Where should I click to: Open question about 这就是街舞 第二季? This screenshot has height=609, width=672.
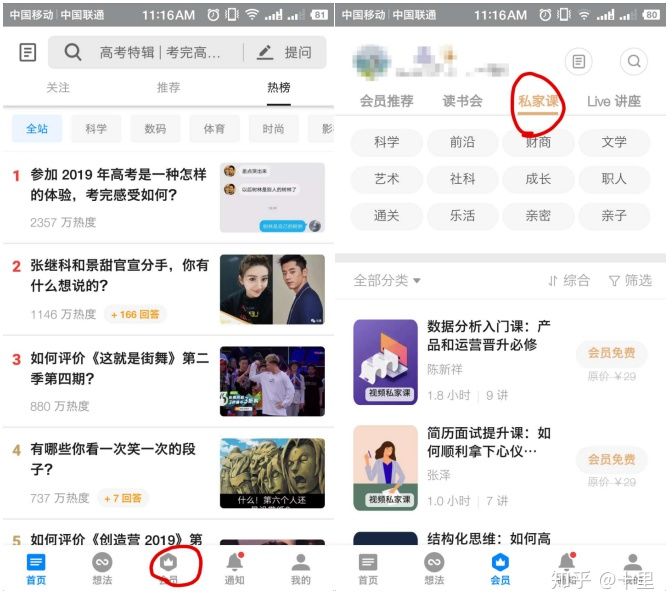pos(119,368)
